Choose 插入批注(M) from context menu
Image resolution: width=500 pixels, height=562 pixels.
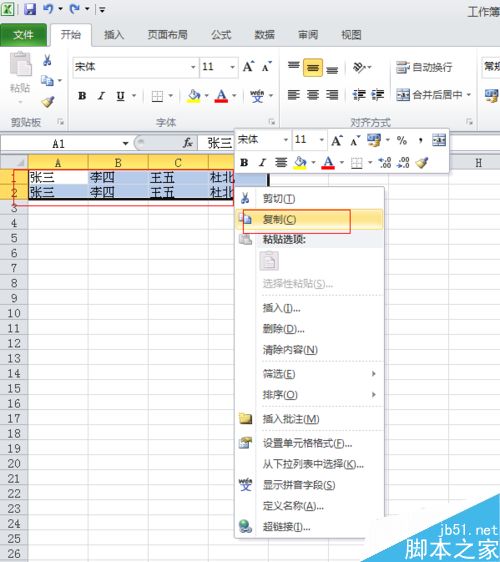coord(310,419)
